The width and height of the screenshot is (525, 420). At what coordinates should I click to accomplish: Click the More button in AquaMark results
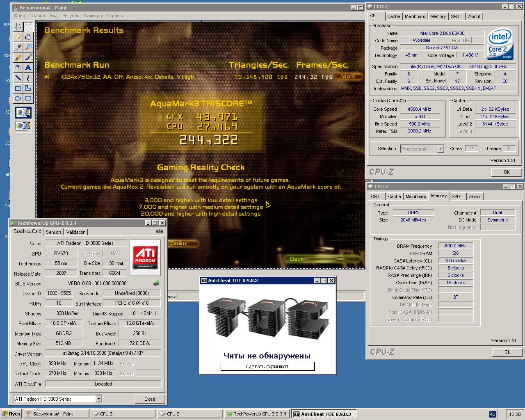349,77
